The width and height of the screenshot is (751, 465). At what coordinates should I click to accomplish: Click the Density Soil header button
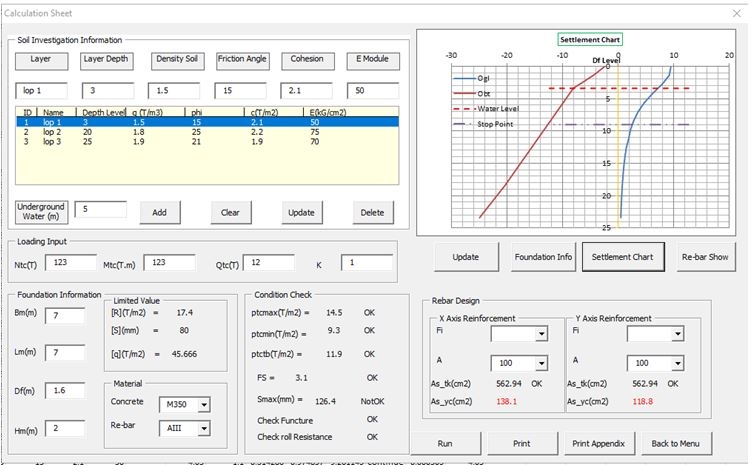coord(177,61)
